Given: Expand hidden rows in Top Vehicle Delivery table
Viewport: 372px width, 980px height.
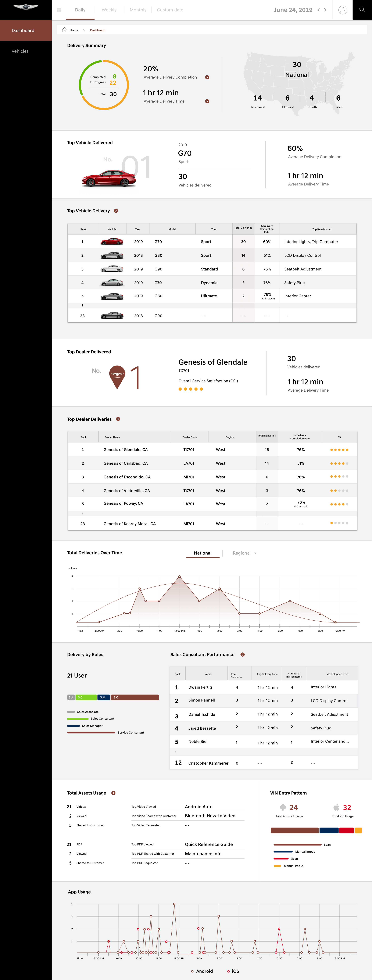Looking at the screenshot, I should coord(83,305).
